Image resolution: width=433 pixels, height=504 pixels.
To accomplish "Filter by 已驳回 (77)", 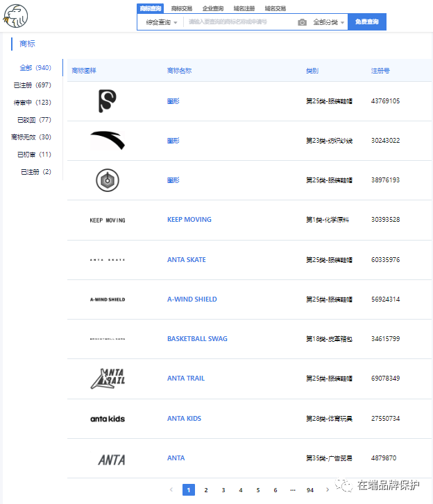I will [x=34, y=119].
